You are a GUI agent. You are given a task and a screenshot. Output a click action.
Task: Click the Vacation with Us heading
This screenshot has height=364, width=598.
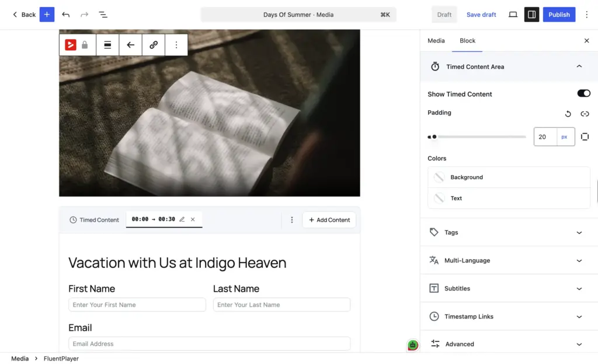178,262
